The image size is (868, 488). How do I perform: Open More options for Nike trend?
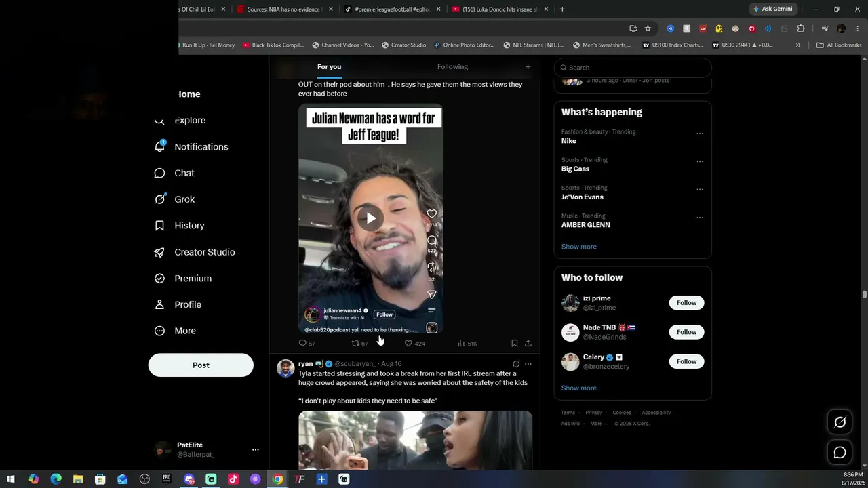tap(700, 134)
